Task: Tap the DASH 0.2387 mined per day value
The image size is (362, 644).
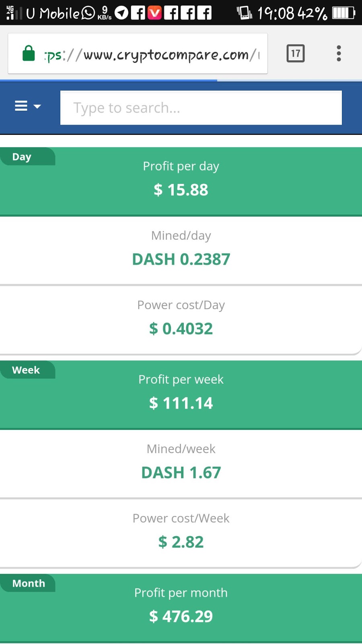Action: 181,260
